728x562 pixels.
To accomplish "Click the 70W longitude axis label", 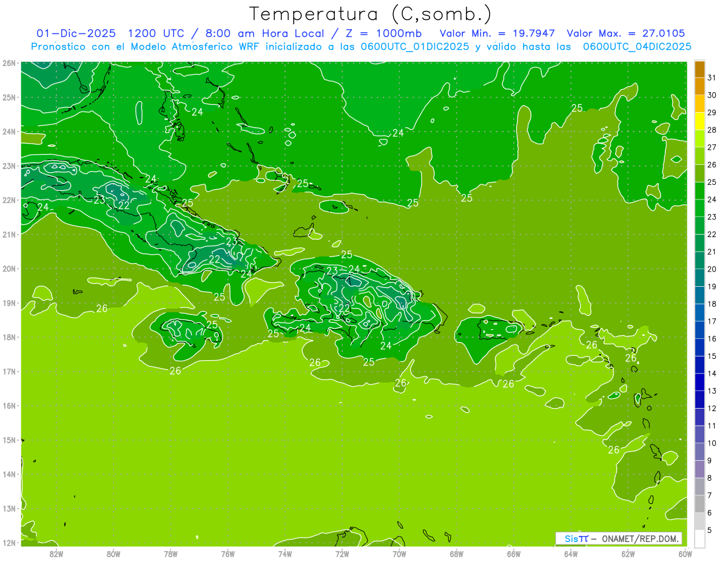I will point(399,553).
